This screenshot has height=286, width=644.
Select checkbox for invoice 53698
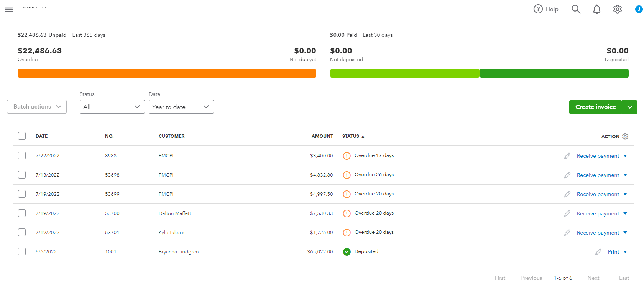point(22,175)
